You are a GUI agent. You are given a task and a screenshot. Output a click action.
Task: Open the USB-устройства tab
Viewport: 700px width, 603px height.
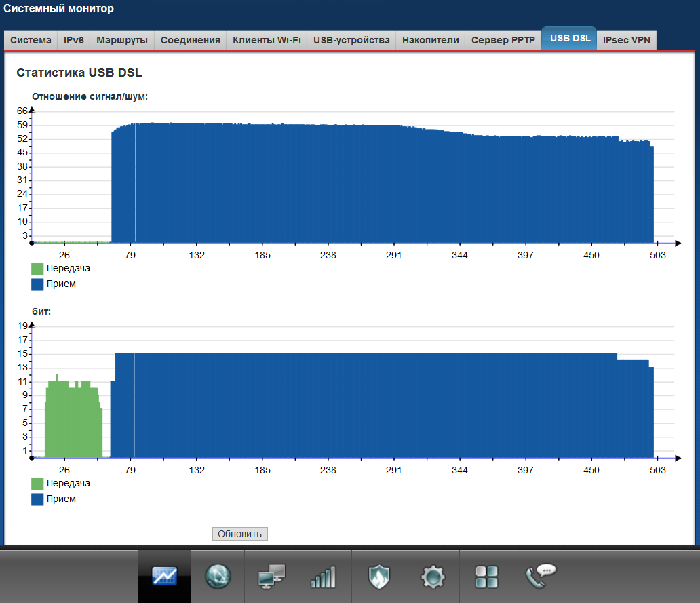pos(351,40)
